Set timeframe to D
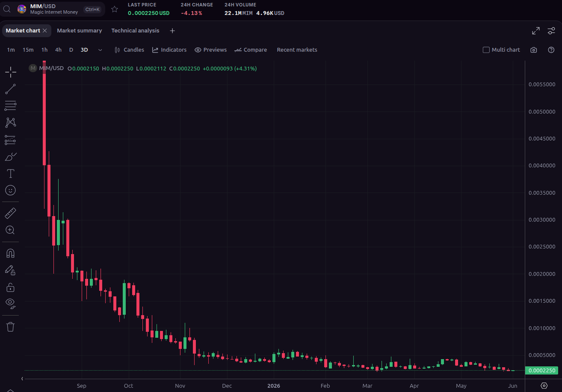The width and height of the screenshot is (562, 392). (x=71, y=50)
